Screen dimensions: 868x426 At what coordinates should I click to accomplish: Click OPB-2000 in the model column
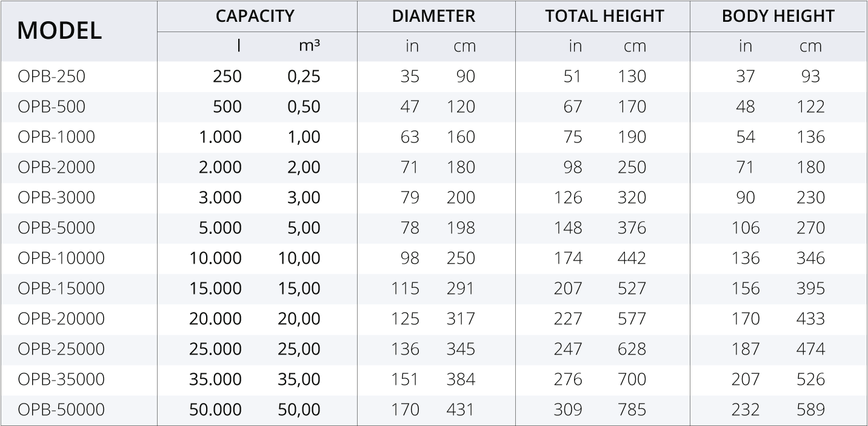click(x=56, y=167)
